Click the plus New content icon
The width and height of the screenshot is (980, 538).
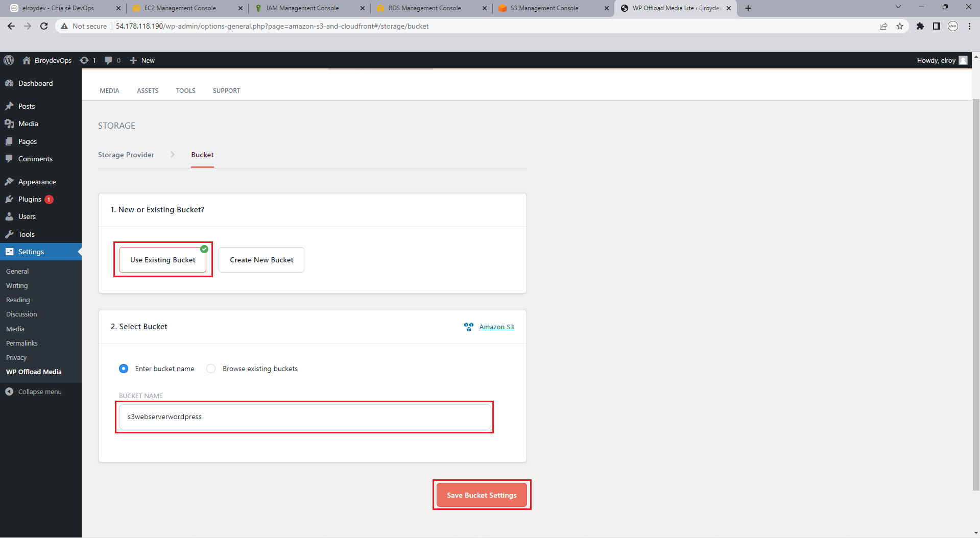click(133, 60)
